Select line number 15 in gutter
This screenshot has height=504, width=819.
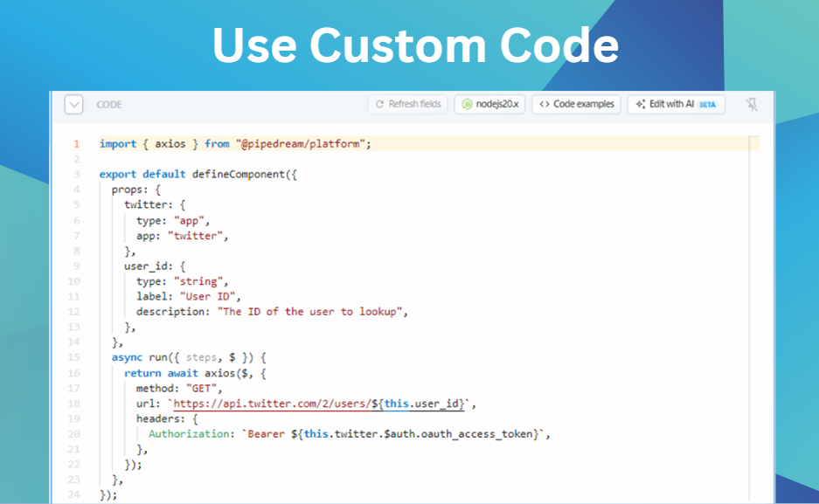[74, 357]
